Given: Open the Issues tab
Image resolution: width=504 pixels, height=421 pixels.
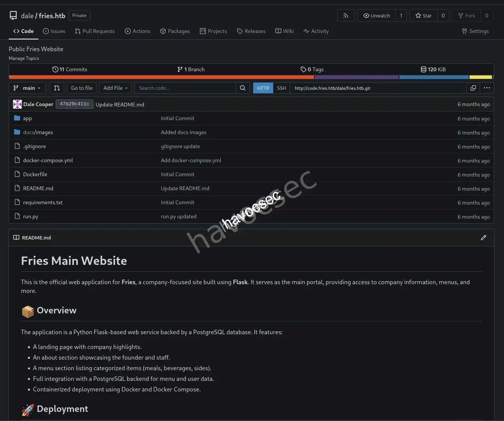Looking at the screenshot, I should point(54,31).
